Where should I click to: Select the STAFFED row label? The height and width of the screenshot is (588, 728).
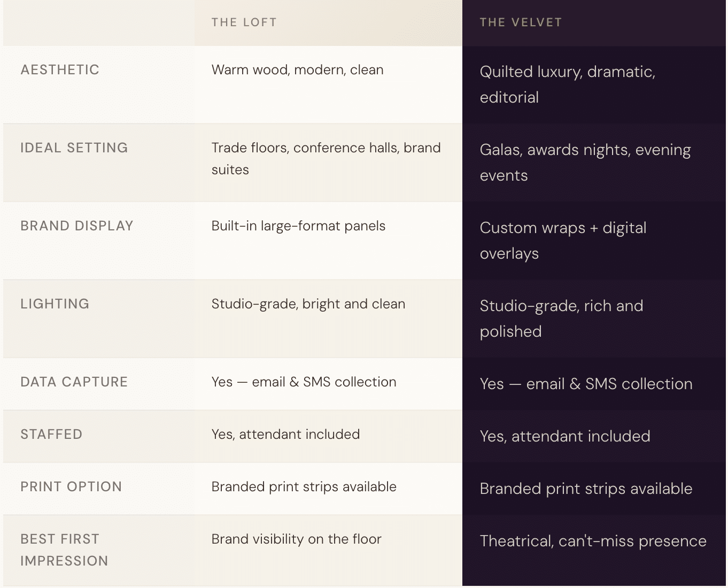coord(51,435)
